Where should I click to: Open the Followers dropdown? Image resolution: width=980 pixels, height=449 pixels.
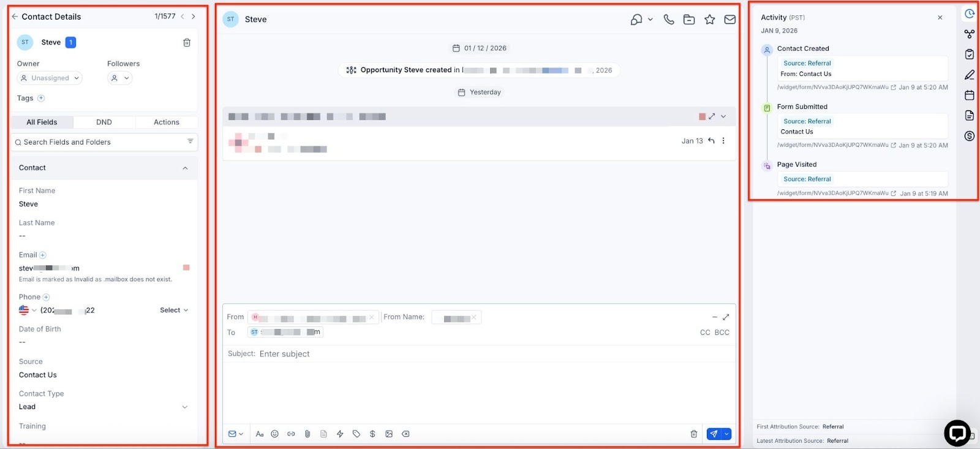[120, 78]
